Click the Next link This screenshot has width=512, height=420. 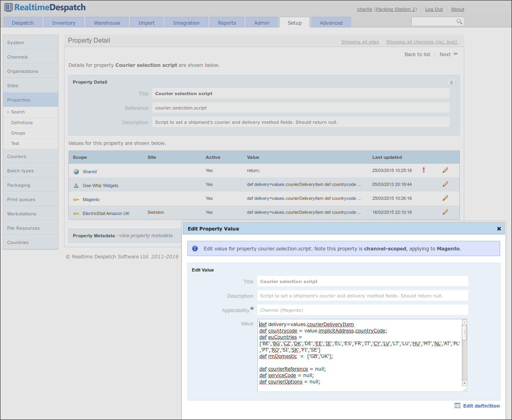click(x=445, y=54)
